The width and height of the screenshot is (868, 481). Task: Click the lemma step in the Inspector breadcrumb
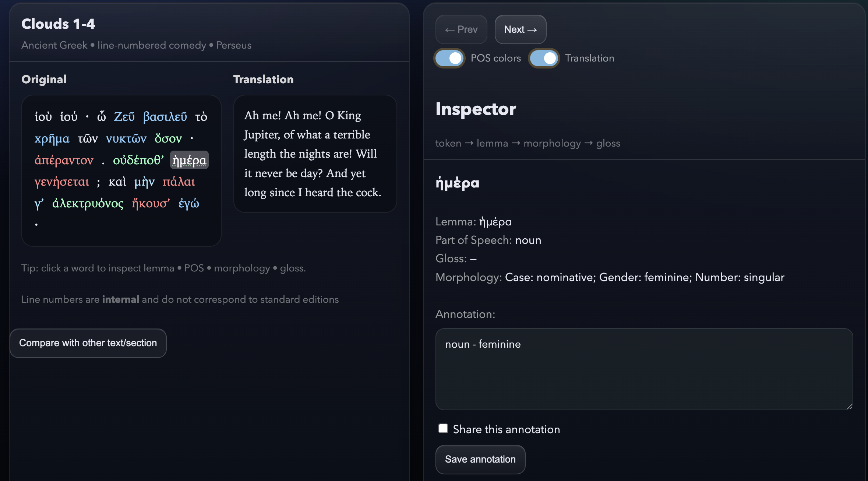pyautogui.click(x=492, y=143)
